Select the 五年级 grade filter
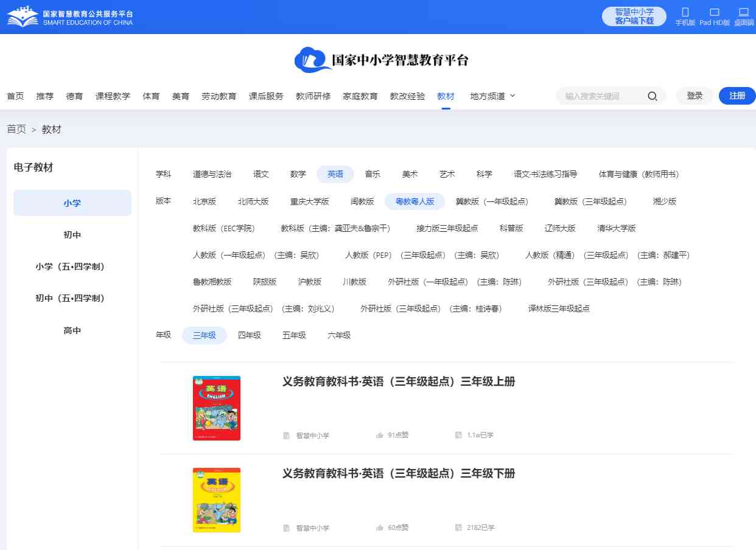Image resolution: width=756 pixels, height=550 pixels. (x=295, y=335)
